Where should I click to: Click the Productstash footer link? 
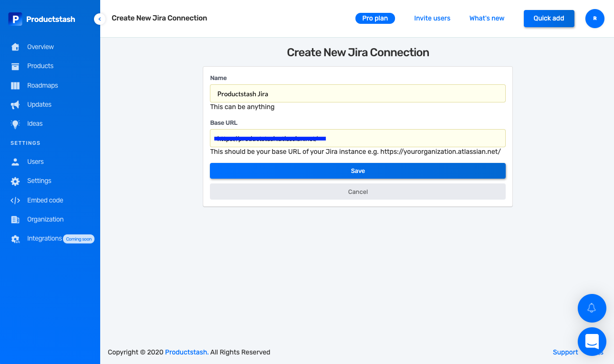[187, 352]
